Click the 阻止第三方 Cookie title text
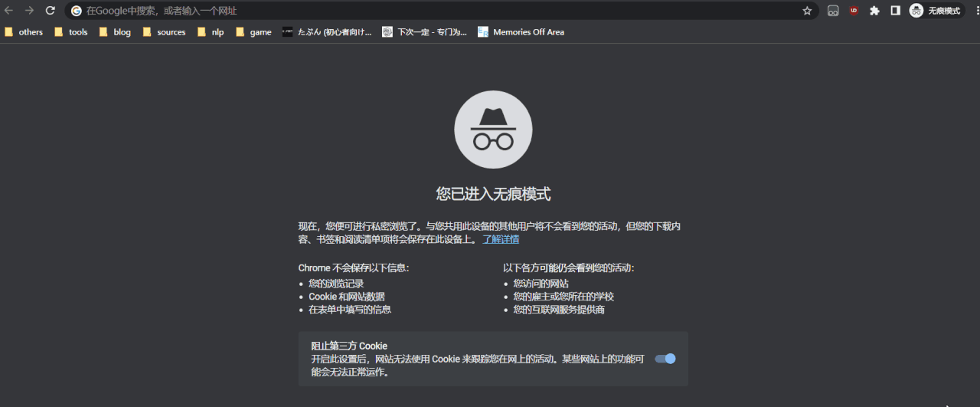980x407 pixels. pos(349,346)
